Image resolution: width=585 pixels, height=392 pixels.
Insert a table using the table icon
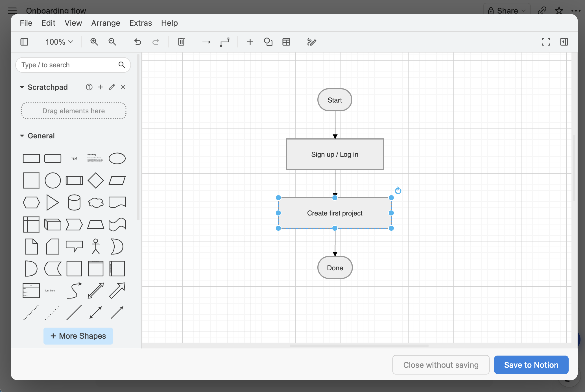(286, 42)
